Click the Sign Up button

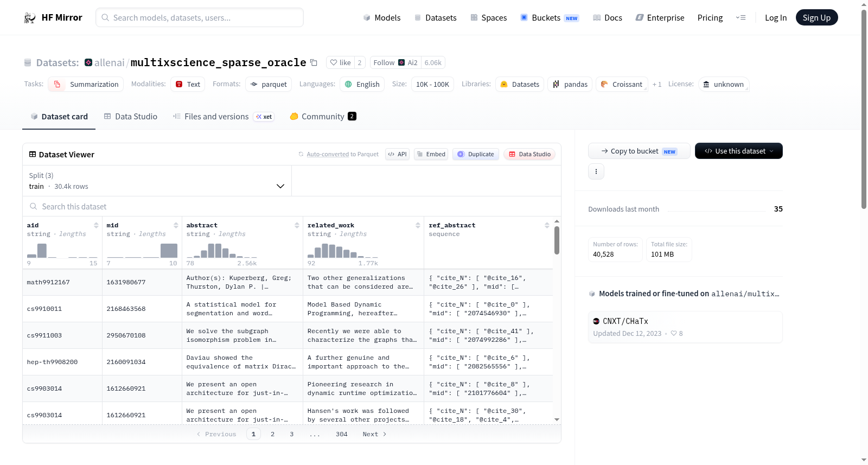tap(816, 17)
